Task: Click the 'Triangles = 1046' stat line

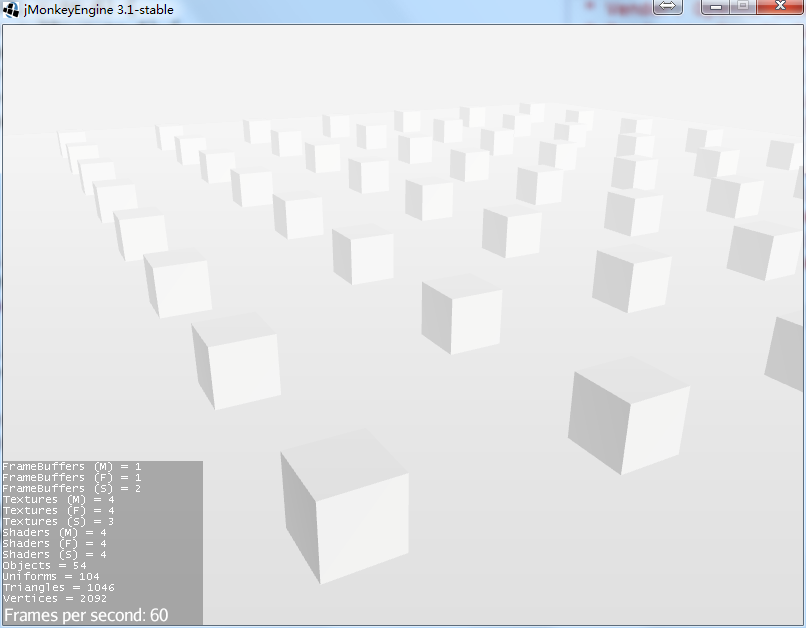Action: (x=59, y=587)
